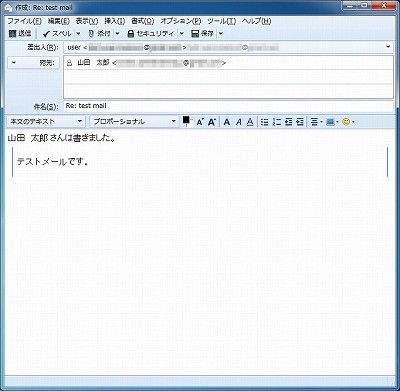Toggle underline text formatting

coord(250,122)
